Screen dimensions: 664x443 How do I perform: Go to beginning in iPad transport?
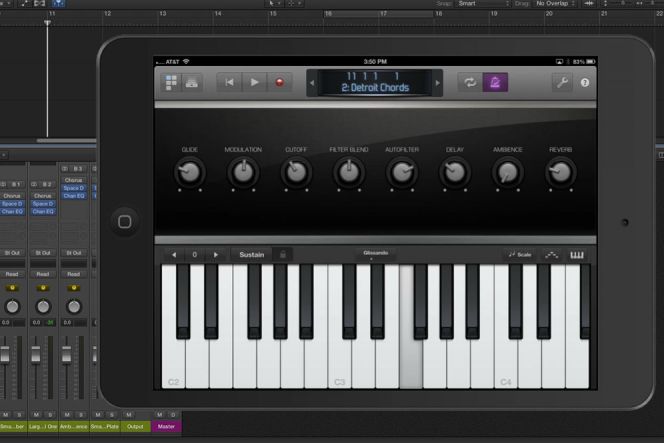(229, 82)
